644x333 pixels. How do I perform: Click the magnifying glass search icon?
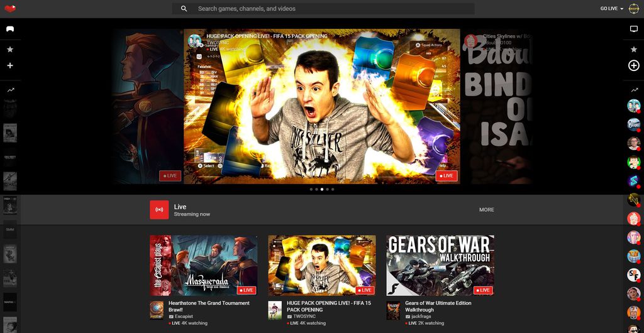(x=184, y=9)
